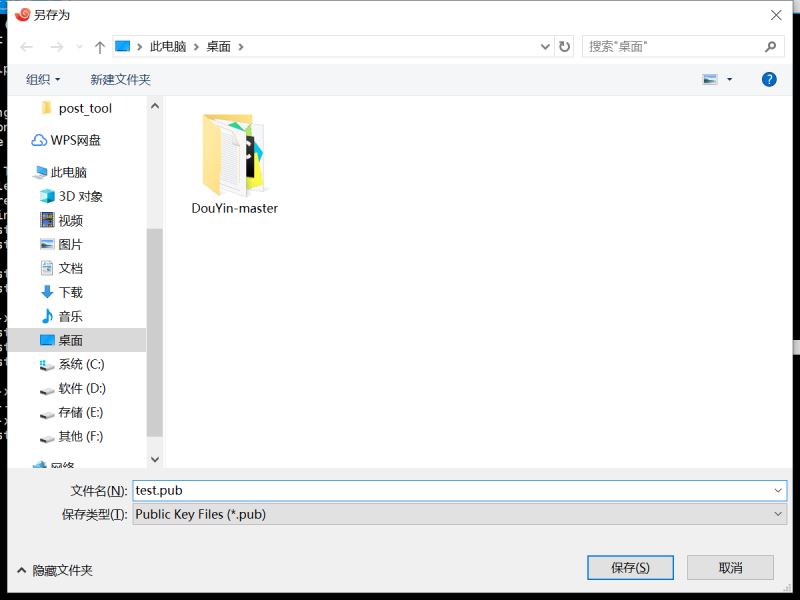Click the up-directory arrow icon

pyautogui.click(x=100, y=47)
